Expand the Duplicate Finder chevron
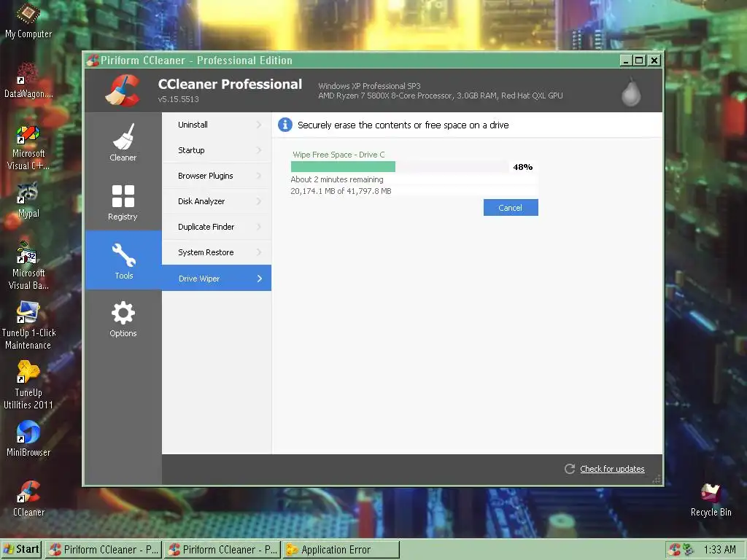 click(259, 227)
